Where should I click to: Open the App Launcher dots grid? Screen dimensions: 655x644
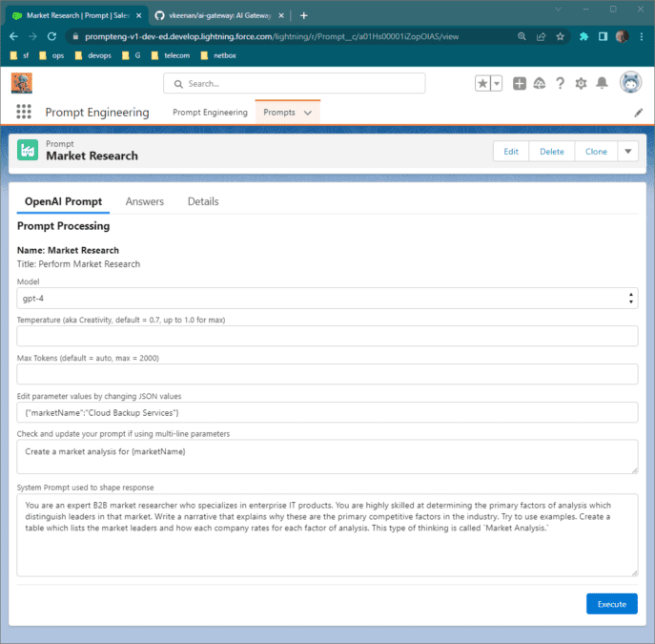tap(24, 112)
